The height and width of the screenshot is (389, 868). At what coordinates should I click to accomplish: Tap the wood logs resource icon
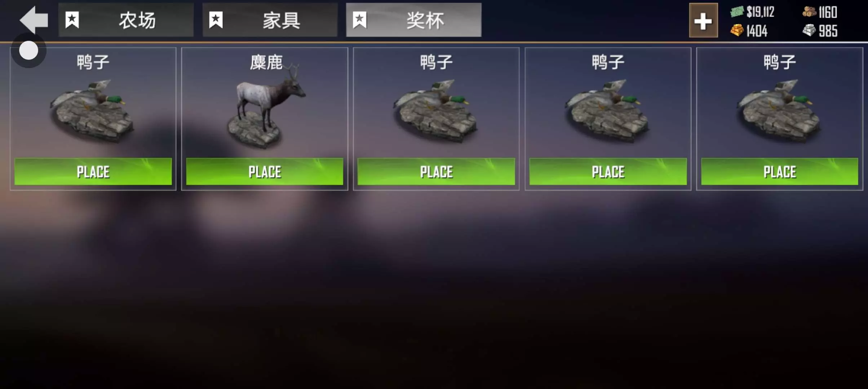[809, 12]
